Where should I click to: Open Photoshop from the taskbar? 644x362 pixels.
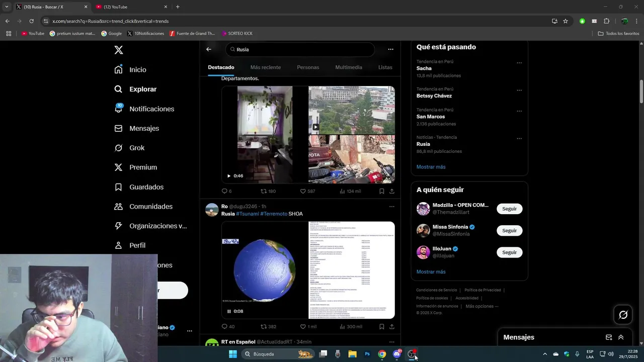(367, 354)
